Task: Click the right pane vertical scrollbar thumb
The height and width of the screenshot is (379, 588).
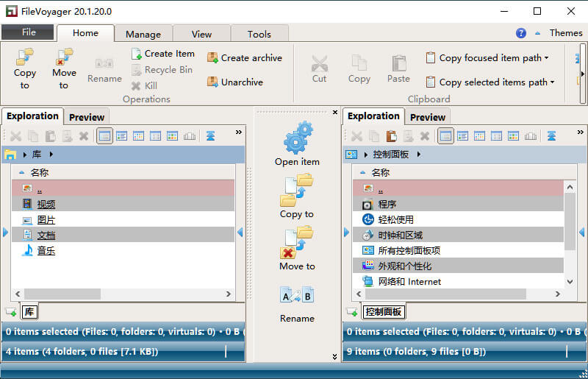Action: [x=570, y=222]
